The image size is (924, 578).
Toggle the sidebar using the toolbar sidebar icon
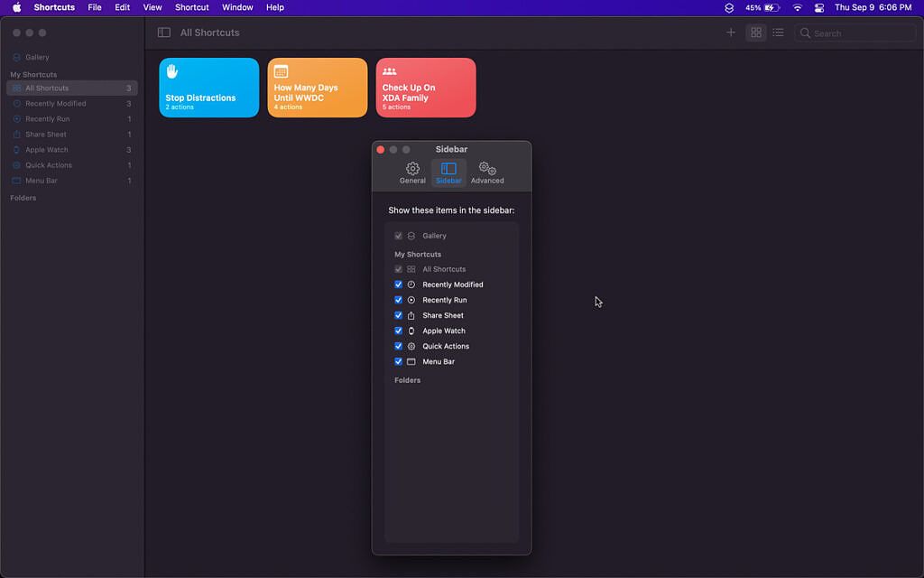pyautogui.click(x=163, y=32)
